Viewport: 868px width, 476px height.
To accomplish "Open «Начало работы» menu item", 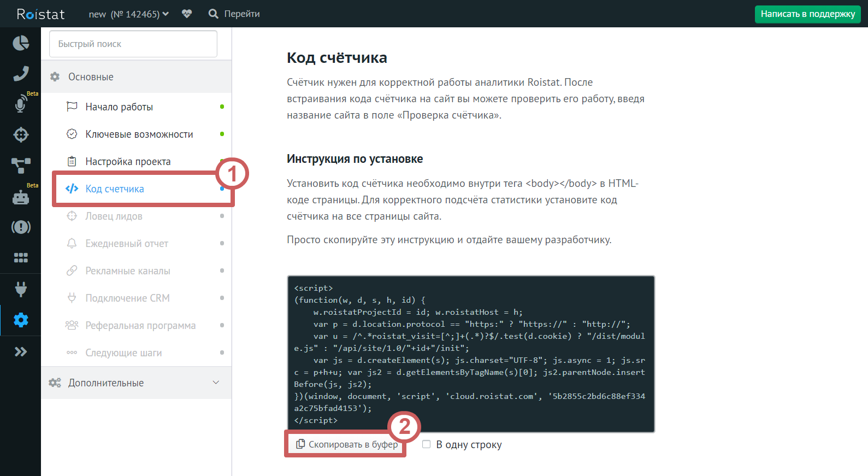I will pos(119,107).
